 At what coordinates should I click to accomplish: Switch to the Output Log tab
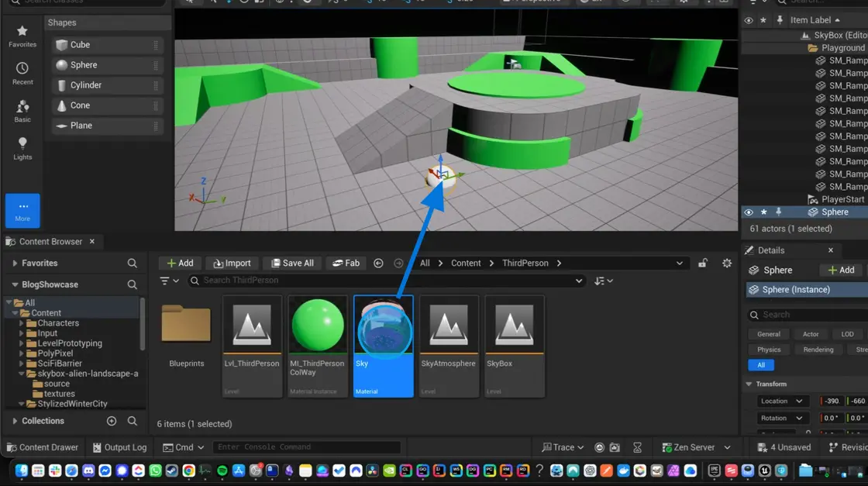(x=119, y=447)
